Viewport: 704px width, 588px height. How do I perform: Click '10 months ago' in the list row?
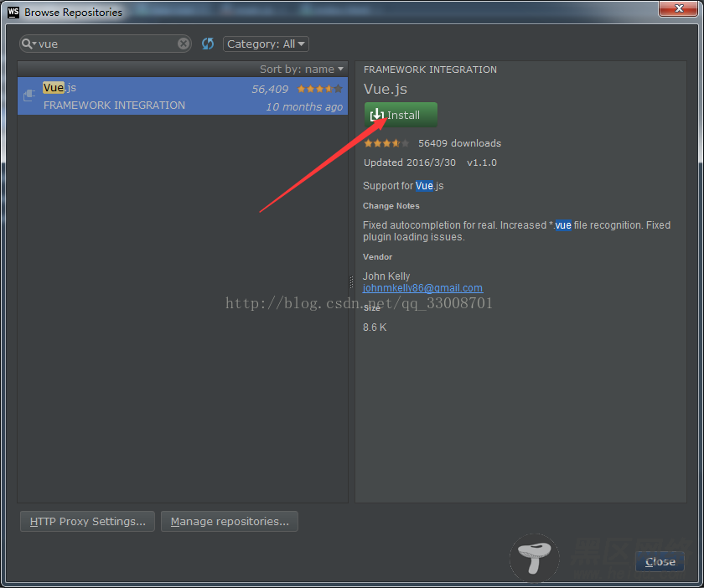click(304, 107)
